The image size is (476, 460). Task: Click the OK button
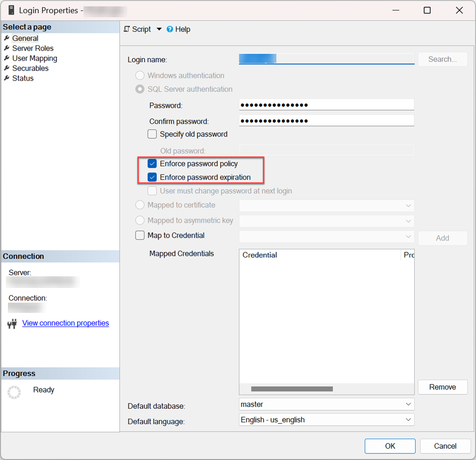click(390, 446)
